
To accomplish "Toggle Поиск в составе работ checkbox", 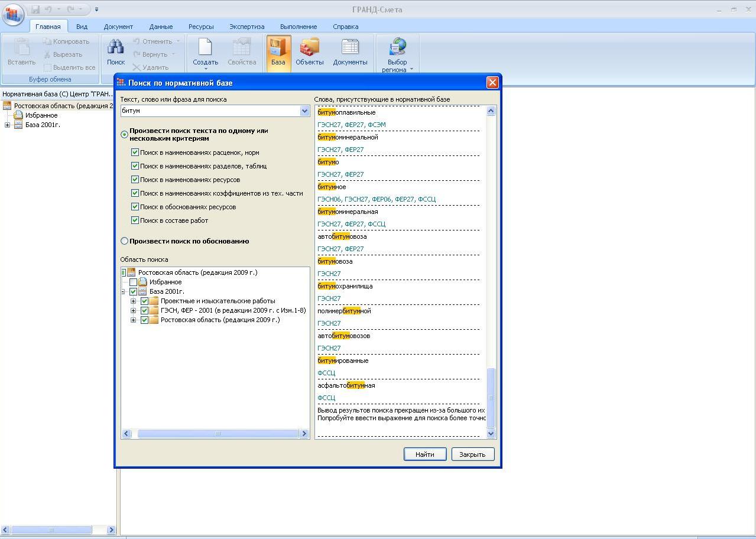I will coord(135,220).
